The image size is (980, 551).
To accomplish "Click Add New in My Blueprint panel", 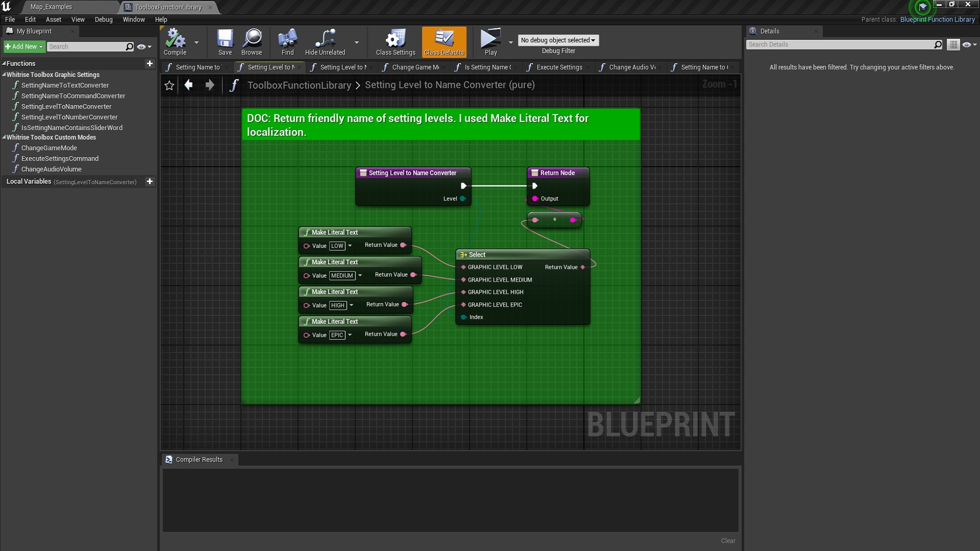I will (x=23, y=46).
